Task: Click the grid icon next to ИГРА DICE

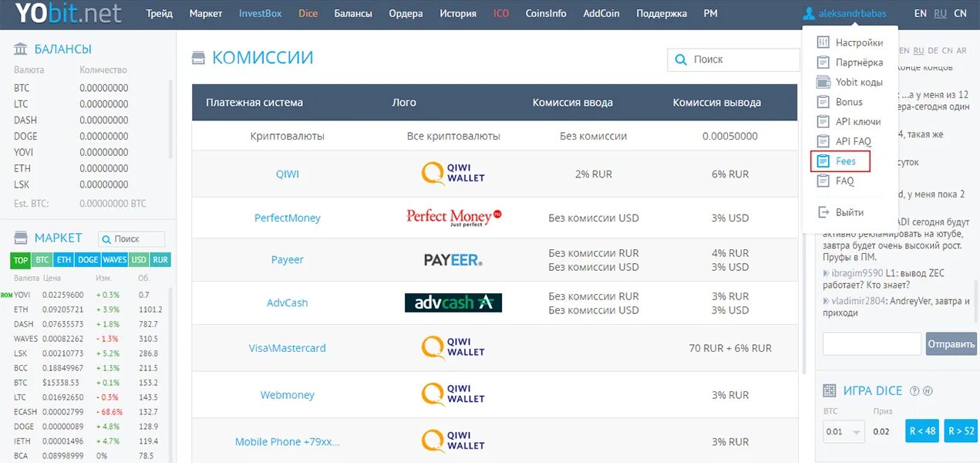Action: pos(830,390)
